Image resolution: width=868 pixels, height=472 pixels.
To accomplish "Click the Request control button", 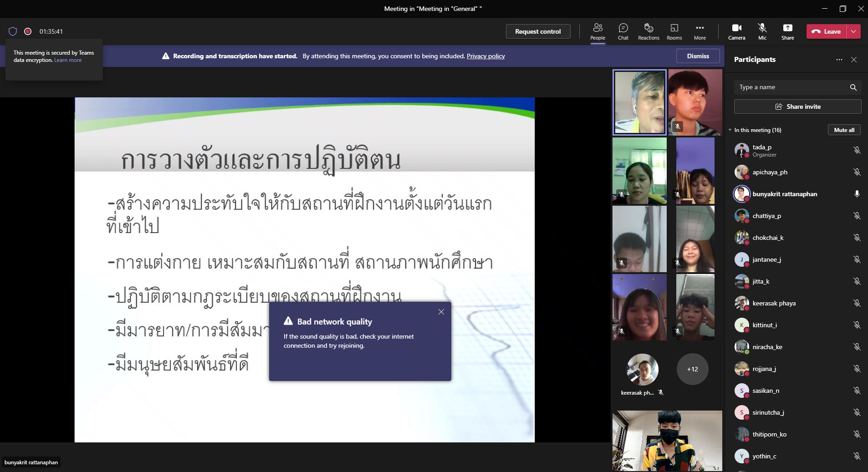I will point(538,31).
